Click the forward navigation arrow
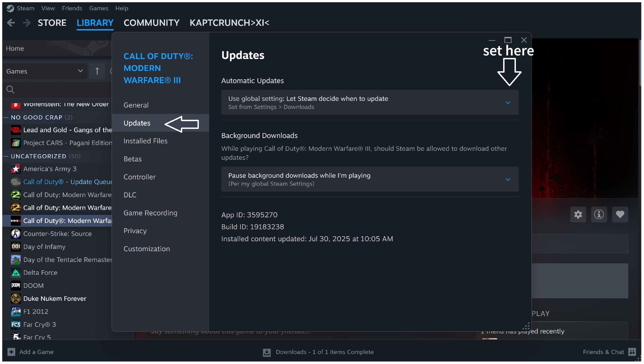 tap(27, 23)
